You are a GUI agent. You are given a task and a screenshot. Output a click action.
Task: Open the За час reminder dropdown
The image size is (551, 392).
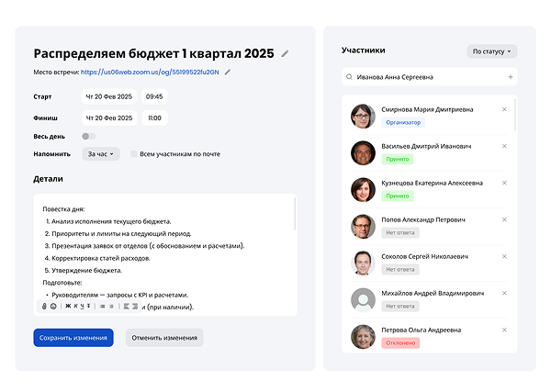(x=101, y=154)
